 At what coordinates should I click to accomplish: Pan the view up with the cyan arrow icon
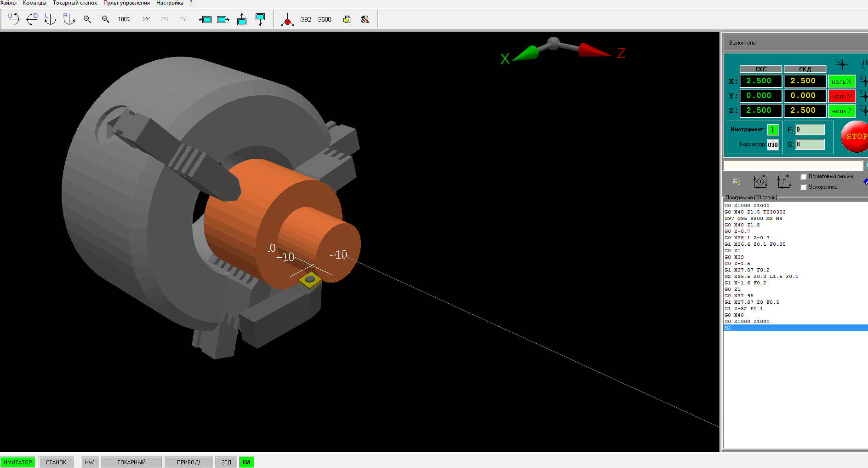(x=242, y=19)
